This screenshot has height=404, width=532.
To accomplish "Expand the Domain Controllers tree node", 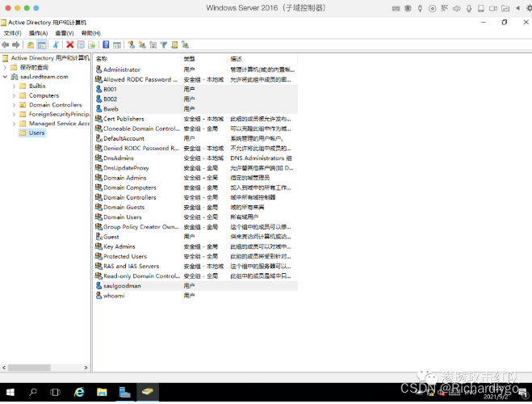I will [x=14, y=105].
